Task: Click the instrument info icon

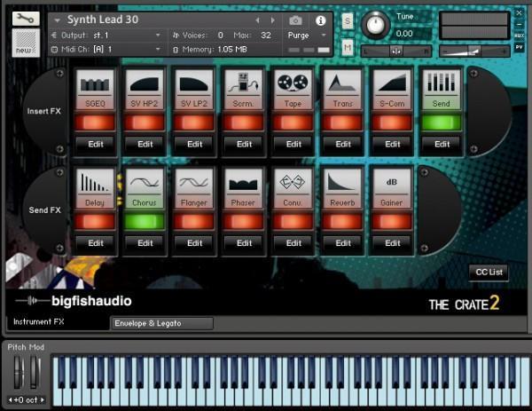Action: (x=320, y=20)
